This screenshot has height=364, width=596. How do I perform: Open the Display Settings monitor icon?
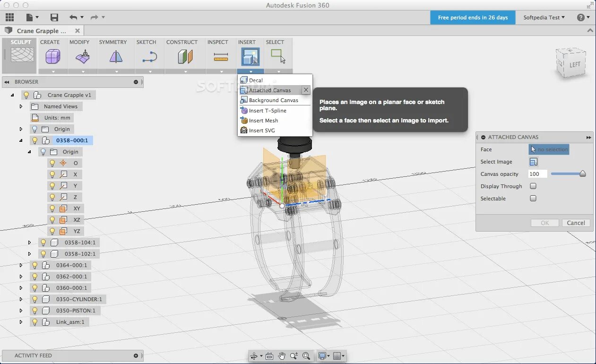point(322,356)
